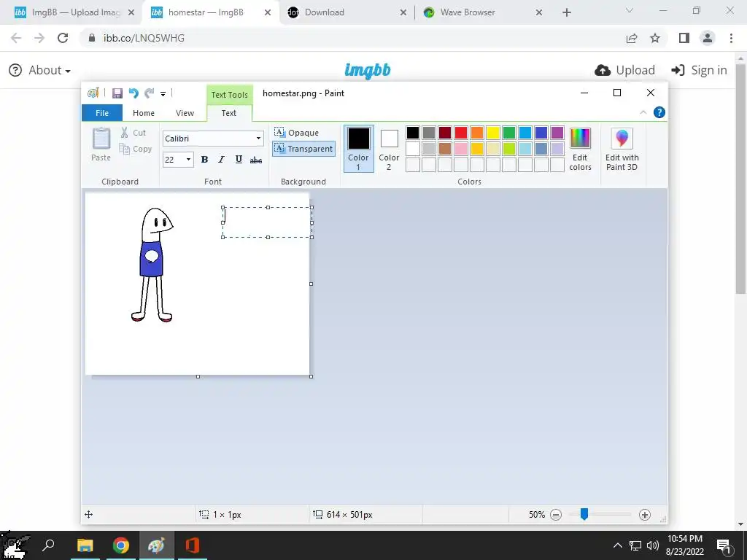Click the Save icon in Paint title bar
The image size is (747, 560).
click(x=117, y=93)
